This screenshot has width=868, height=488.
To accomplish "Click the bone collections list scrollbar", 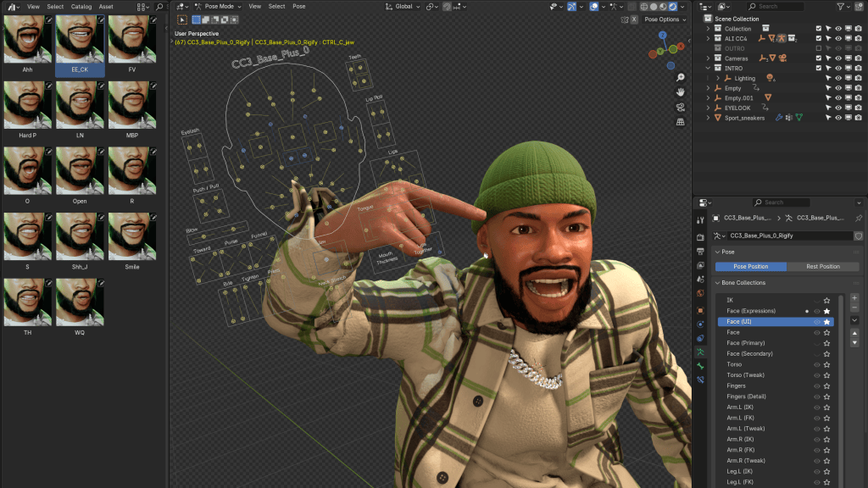I will point(841,387).
